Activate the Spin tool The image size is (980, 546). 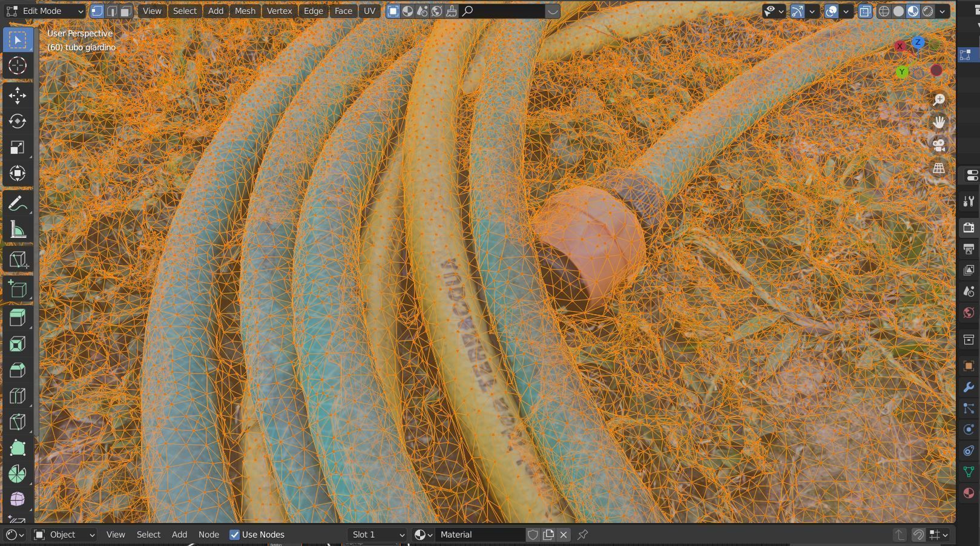coord(18,475)
